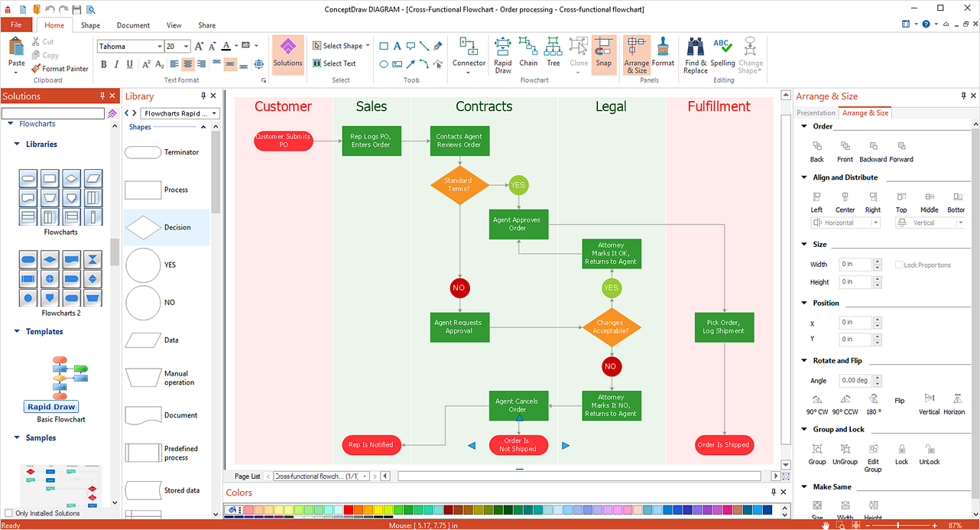Select the Decision shape in the Library

pyautogui.click(x=166, y=227)
